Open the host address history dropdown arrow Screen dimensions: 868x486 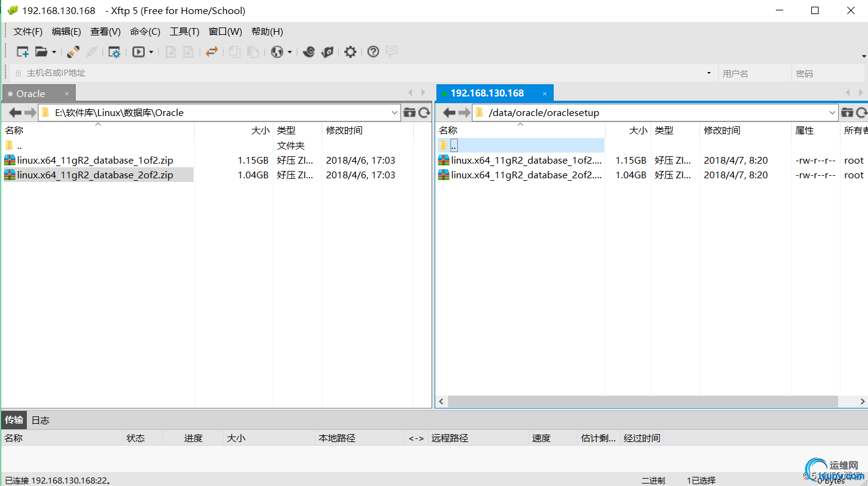click(709, 73)
